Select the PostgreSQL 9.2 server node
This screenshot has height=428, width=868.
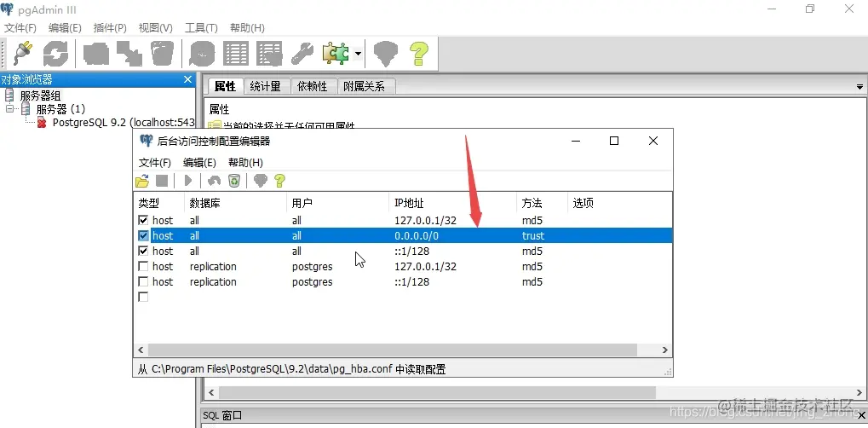pos(123,123)
